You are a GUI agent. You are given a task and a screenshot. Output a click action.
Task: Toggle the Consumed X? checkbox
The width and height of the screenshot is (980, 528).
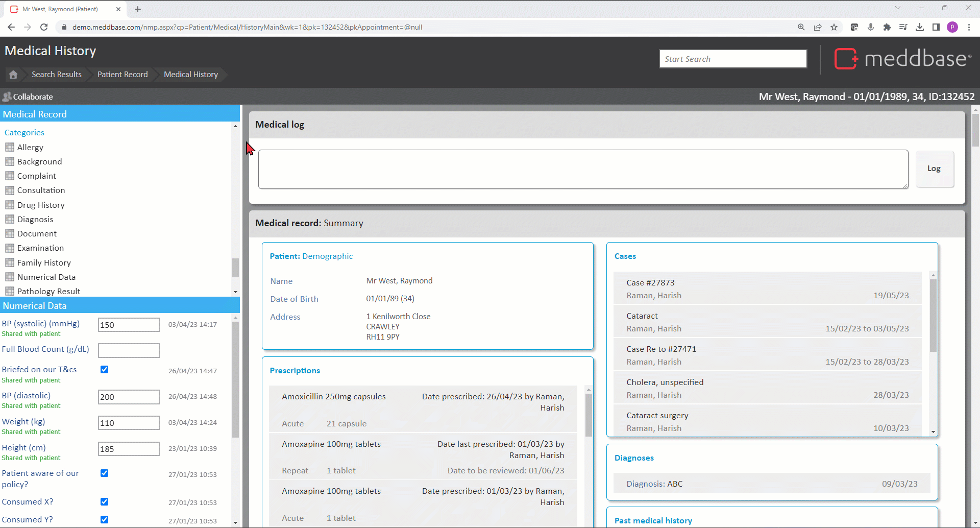coord(104,502)
